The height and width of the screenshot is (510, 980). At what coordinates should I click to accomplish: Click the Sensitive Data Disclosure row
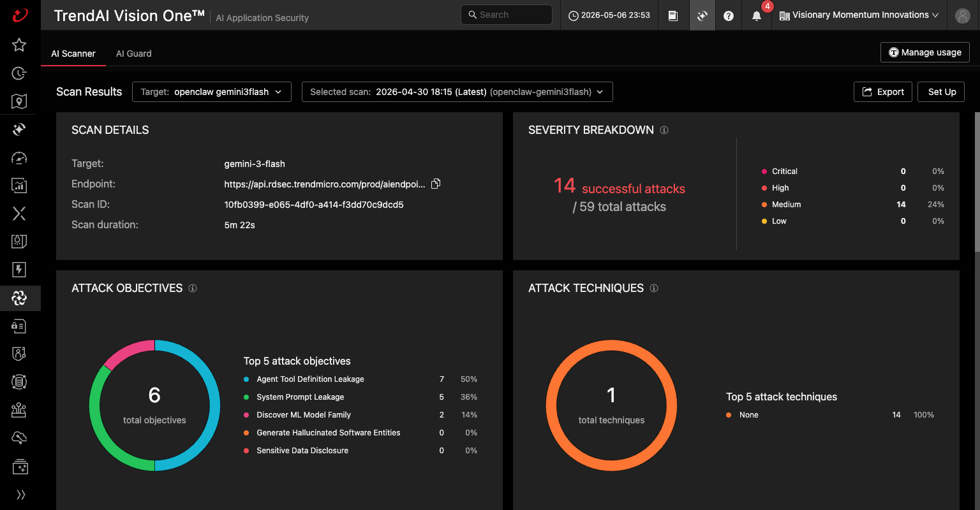coord(360,451)
